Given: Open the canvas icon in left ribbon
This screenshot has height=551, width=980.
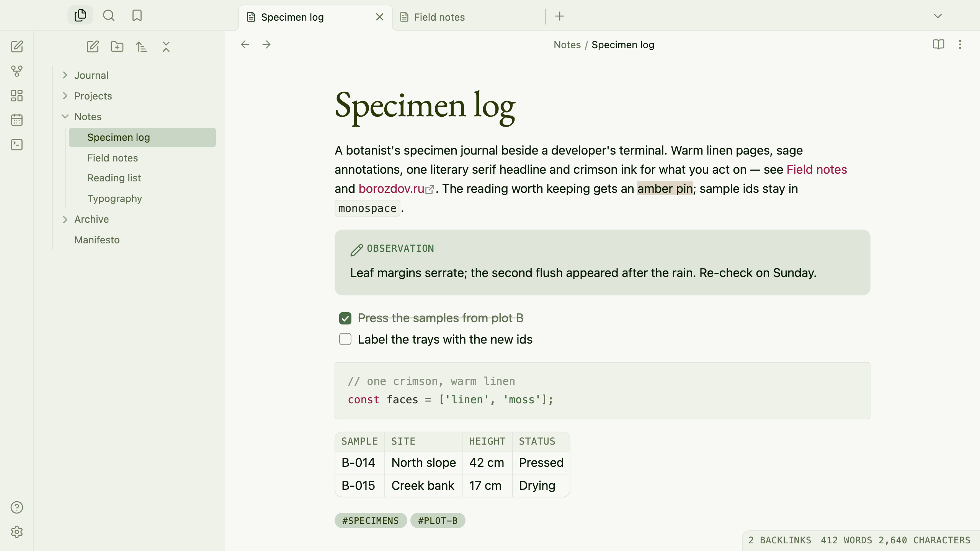Looking at the screenshot, I should (17, 96).
